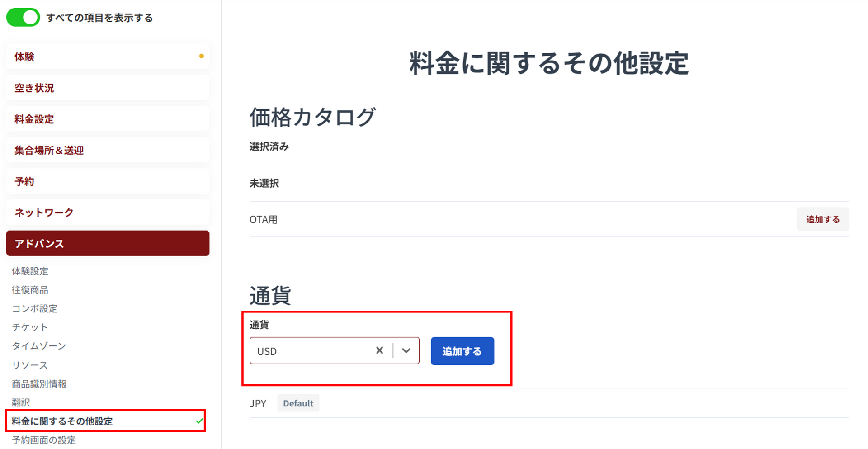The image size is (868, 449).
Task: Click the USD currency input field
Action: [312, 351]
